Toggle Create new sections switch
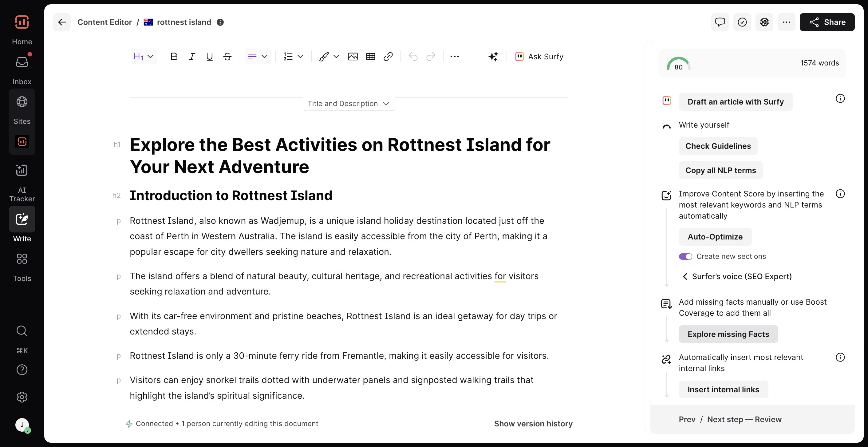The image size is (868, 447). (685, 256)
